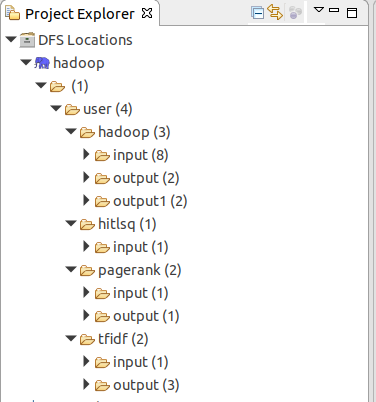Select the output1 (2) label
Image resolution: width=376 pixels, height=402 pixels.
(150, 201)
